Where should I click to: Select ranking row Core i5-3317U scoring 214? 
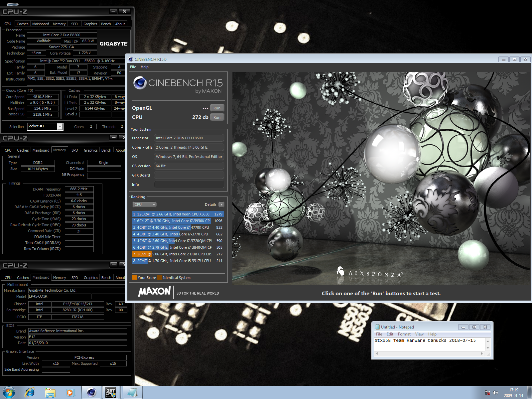pyautogui.click(x=178, y=261)
